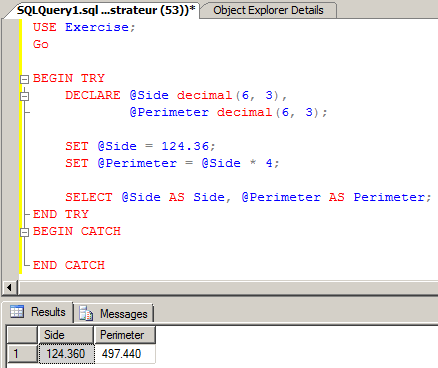Viewport: 438px width, 368px height.
Task: Click the editor horizontal scrollbar track
Action: tap(228, 287)
